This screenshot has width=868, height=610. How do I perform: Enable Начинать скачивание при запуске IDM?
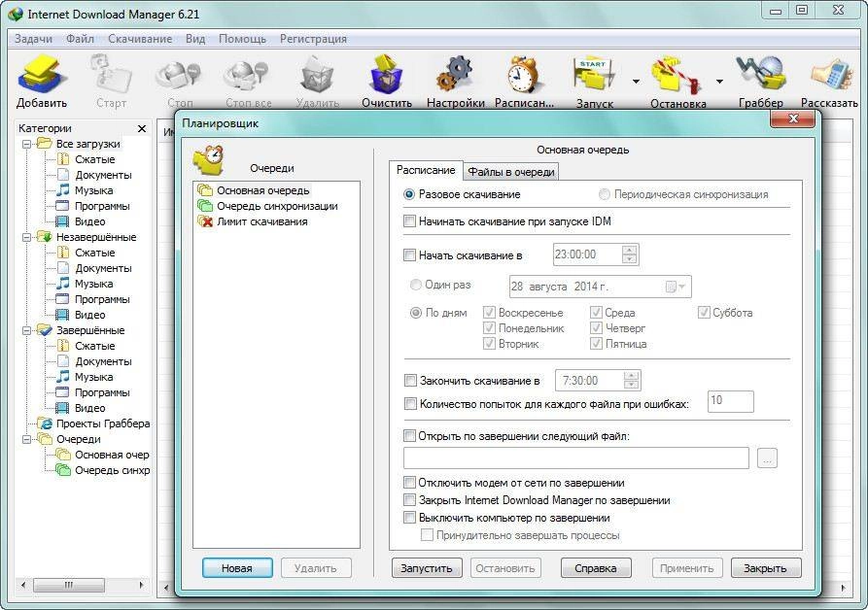409,221
